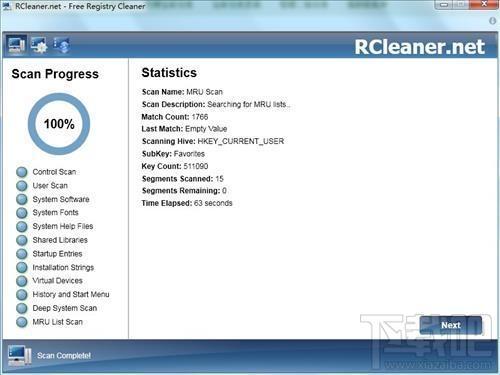Click the info icon below the window controls
Viewport: 500px width, 375px height.
click(492, 21)
